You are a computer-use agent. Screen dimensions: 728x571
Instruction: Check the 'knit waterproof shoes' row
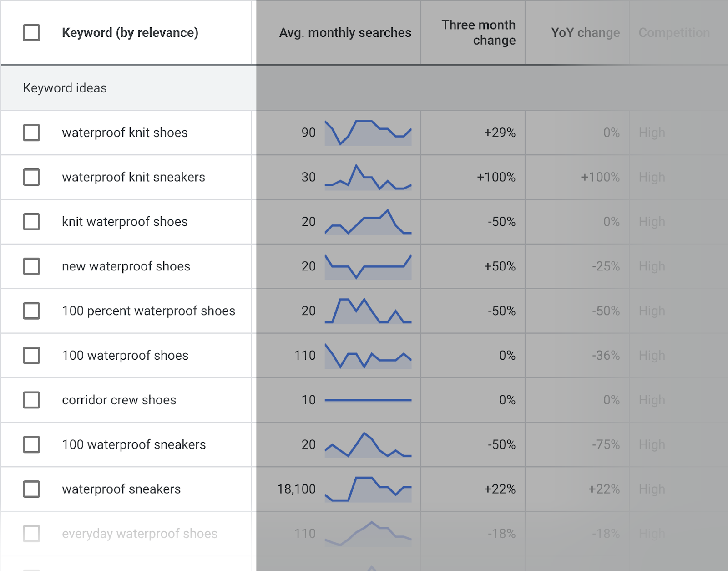pyautogui.click(x=31, y=222)
